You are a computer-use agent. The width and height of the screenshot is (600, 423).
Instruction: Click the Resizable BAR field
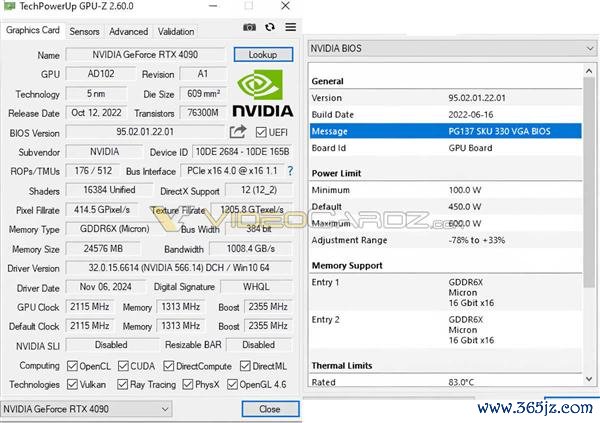click(x=259, y=345)
